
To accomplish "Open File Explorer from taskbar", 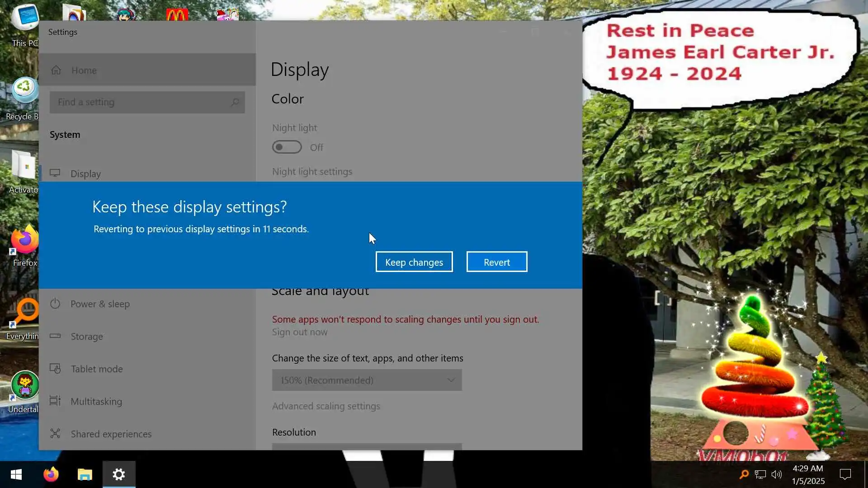I will 85,474.
